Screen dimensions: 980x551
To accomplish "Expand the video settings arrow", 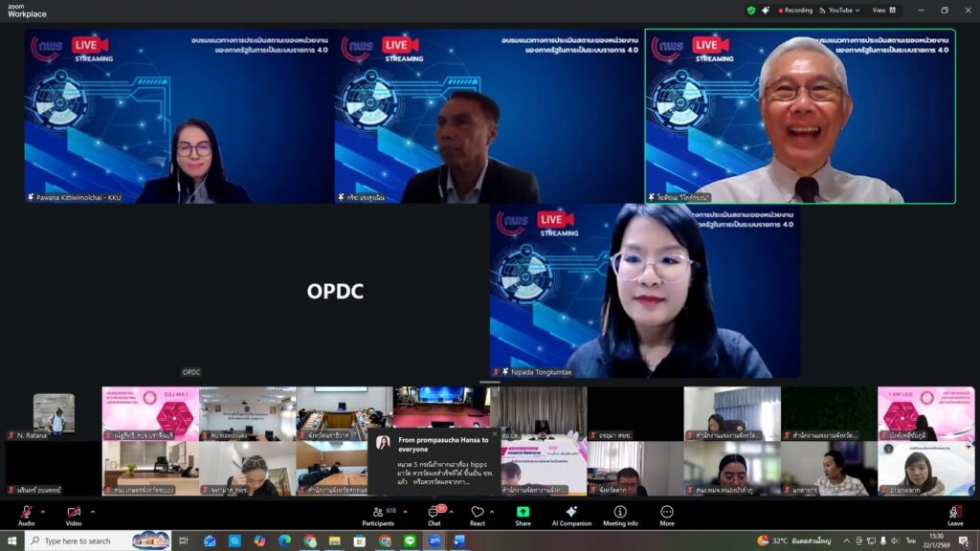I will [x=92, y=511].
